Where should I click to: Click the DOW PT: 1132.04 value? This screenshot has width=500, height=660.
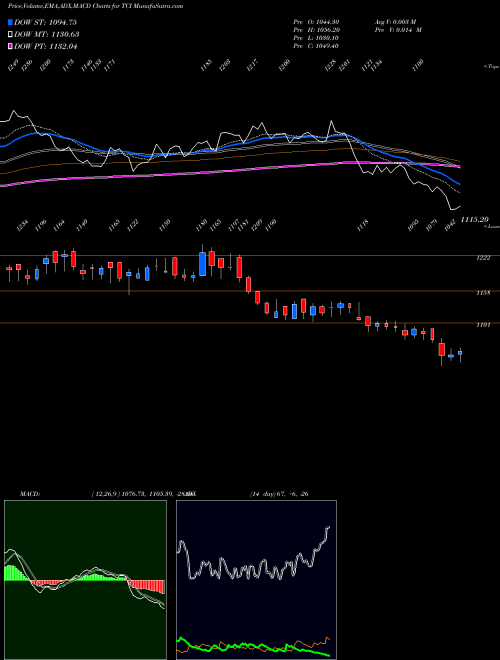[46, 47]
